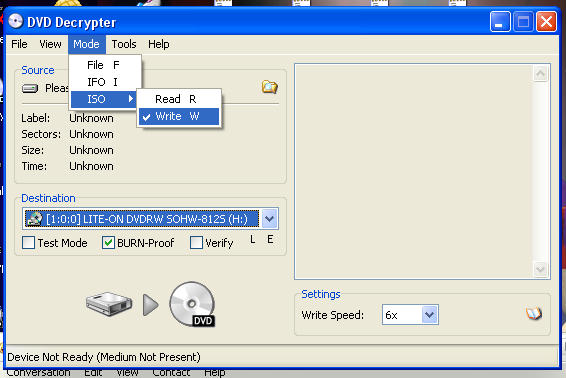The image size is (566, 378).
Task: Click the book icon in Settings panel
Action: [x=534, y=313]
